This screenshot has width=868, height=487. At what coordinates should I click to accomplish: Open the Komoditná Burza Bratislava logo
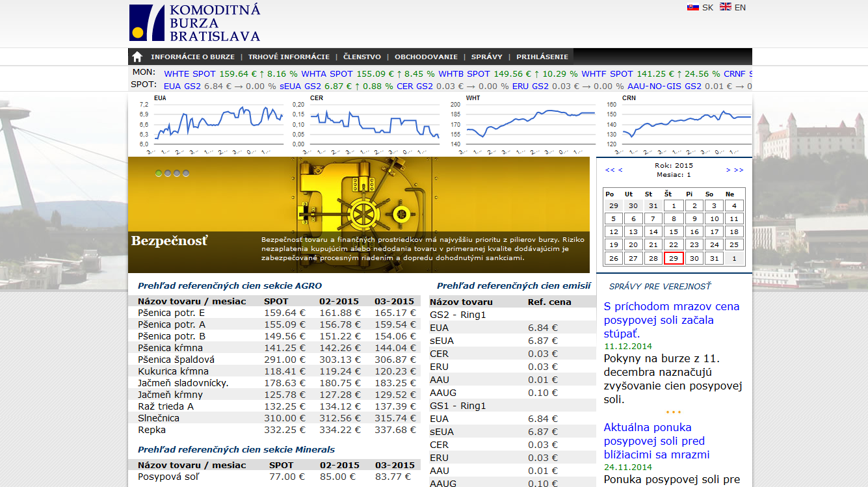195,23
